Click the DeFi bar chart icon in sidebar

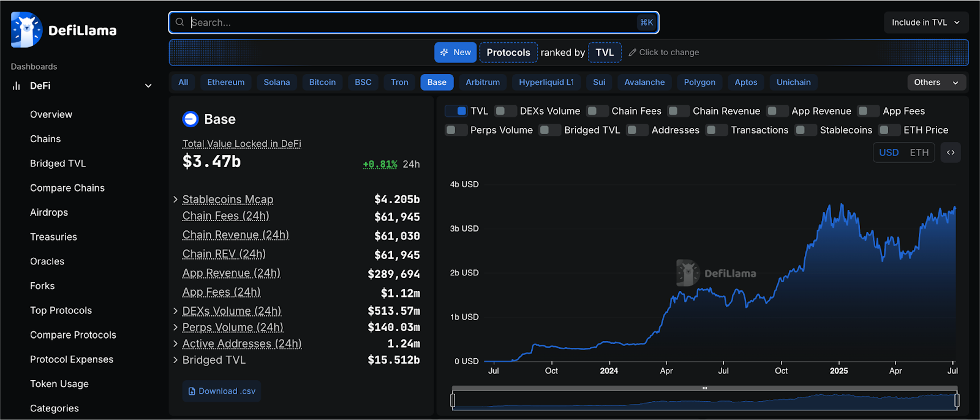click(x=17, y=86)
